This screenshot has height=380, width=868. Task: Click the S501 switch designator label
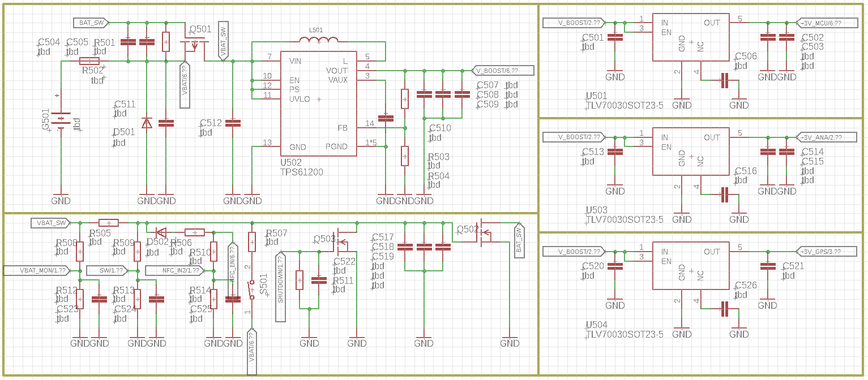coord(263,284)
